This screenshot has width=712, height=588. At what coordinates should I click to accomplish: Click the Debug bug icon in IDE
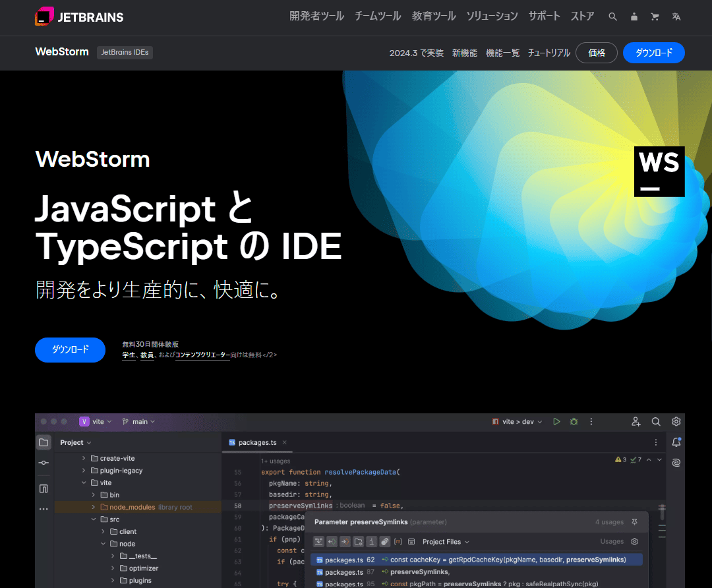(x=574, y=421)
